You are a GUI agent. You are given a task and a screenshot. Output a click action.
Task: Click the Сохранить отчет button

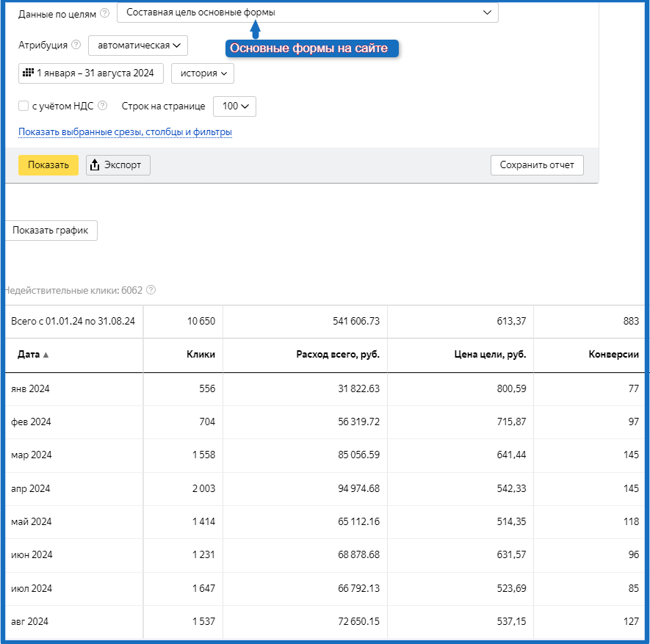coord(537,165)
